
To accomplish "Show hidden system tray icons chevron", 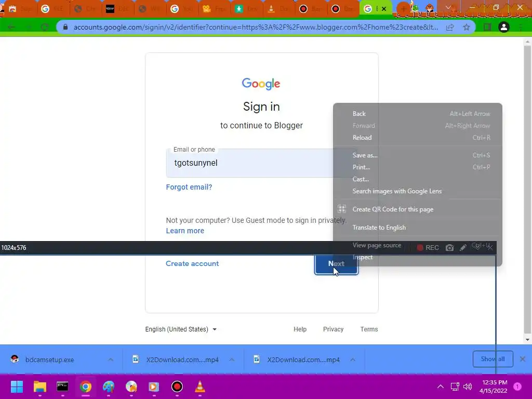I will (x=441, y=387).
